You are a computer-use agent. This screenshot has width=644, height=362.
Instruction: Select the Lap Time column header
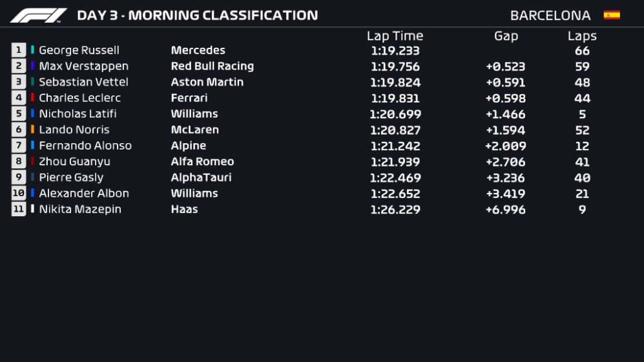395,36
